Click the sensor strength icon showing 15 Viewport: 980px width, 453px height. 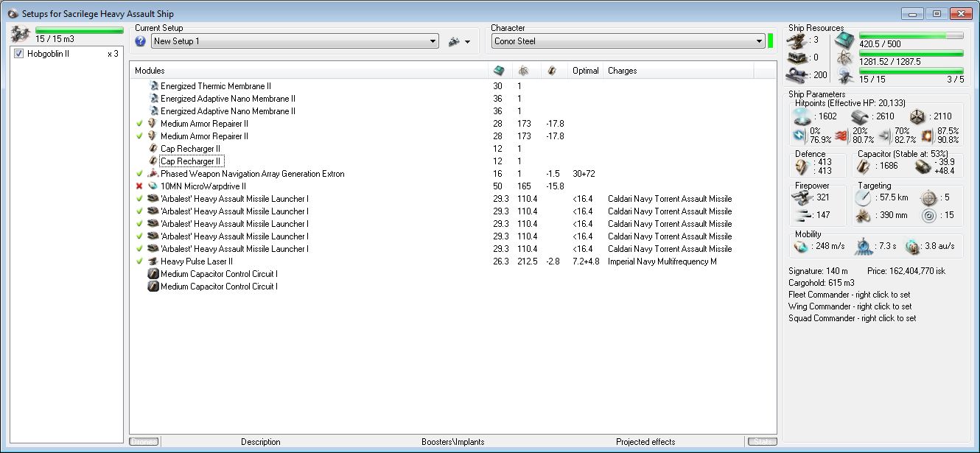[928, 215]
